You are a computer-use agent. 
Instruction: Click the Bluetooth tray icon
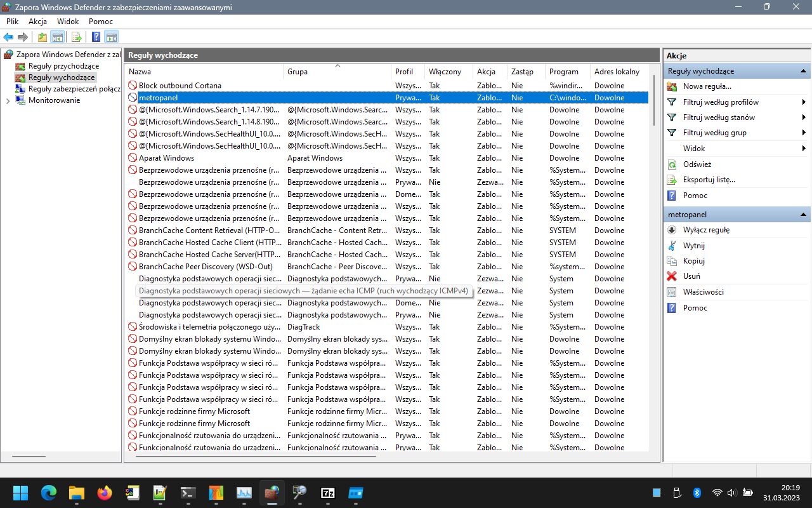[x=696, y=493]
